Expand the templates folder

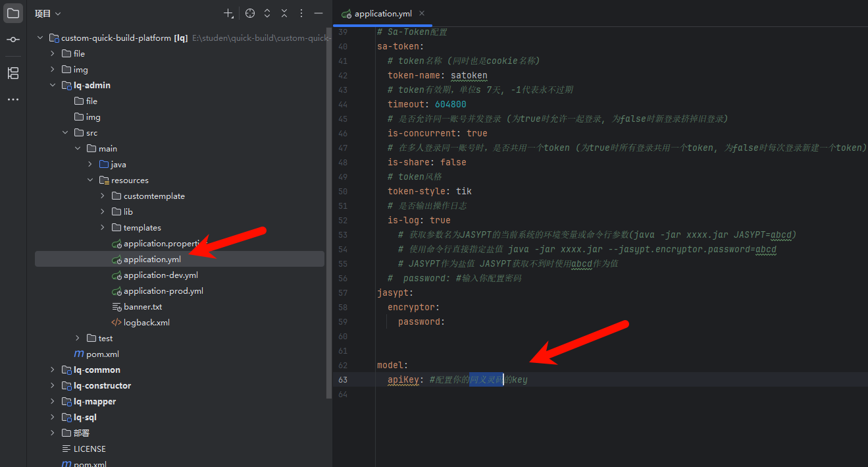coord(103,228)
